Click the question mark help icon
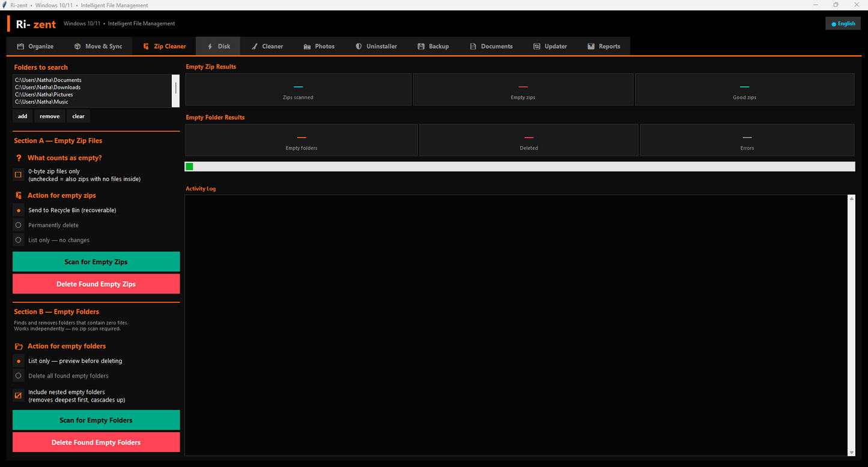Image resolution: width=868 pixels, height=467 pixels. (19, 158)
